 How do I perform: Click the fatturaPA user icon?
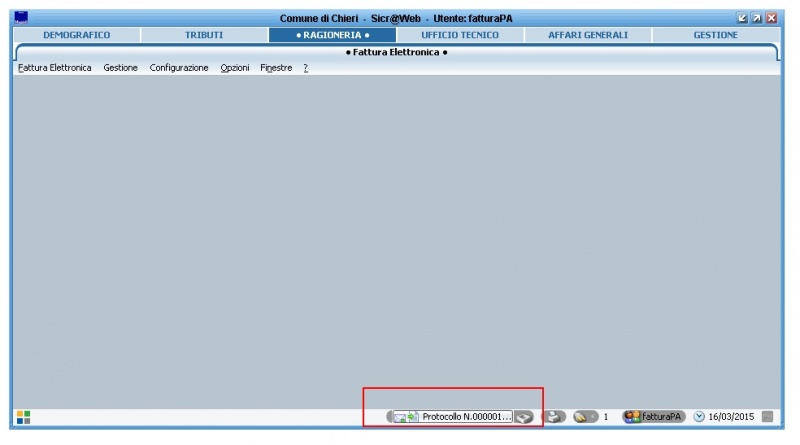pos(632,417)
